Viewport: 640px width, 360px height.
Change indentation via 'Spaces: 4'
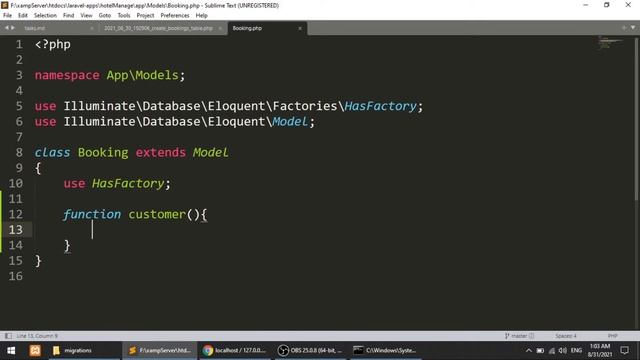point(566,336)
